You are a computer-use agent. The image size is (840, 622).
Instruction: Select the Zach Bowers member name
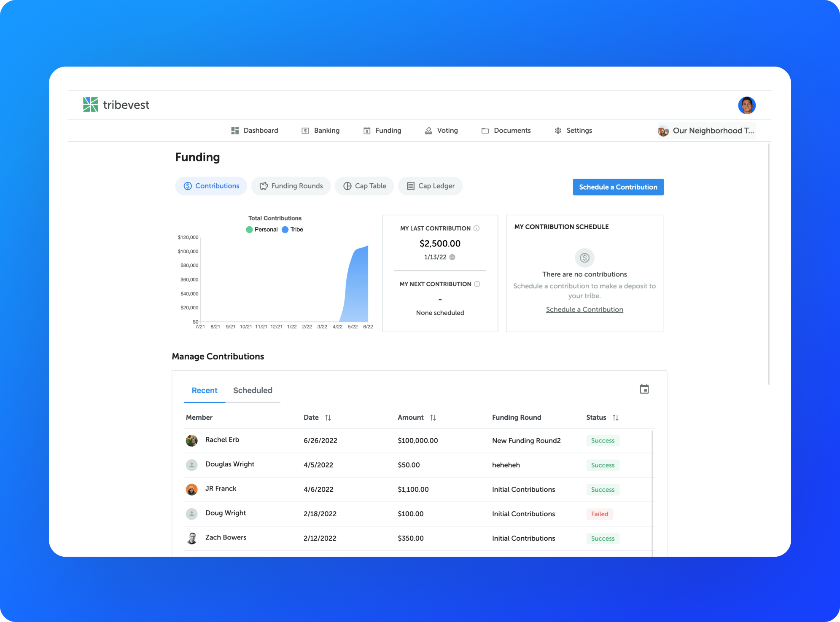click(226, 538)
